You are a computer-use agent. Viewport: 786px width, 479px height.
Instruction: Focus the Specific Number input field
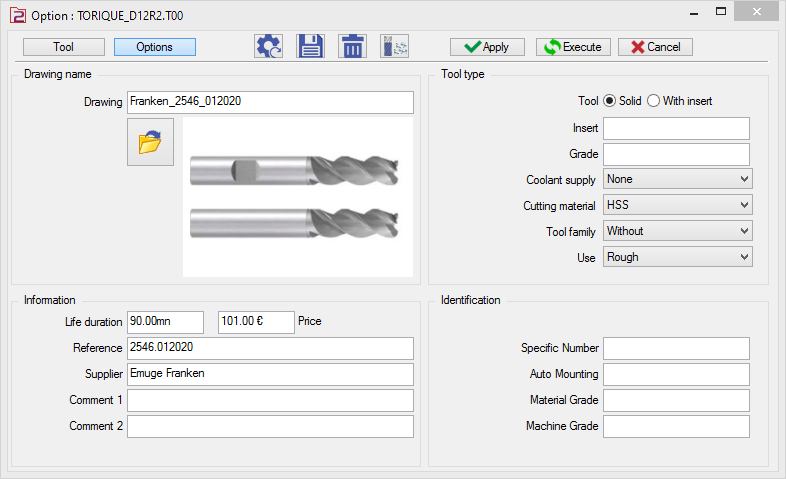(x=676, y=348)
